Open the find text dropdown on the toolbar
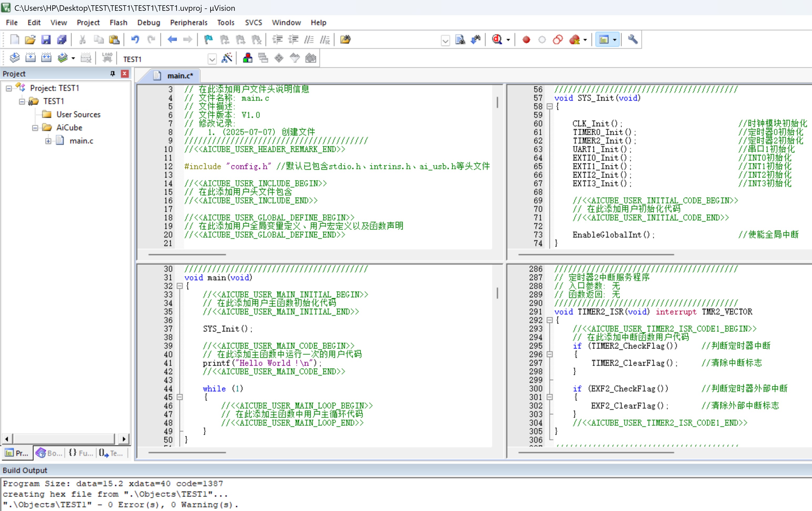Screen dimensions: 812x511 click(445, 41)
